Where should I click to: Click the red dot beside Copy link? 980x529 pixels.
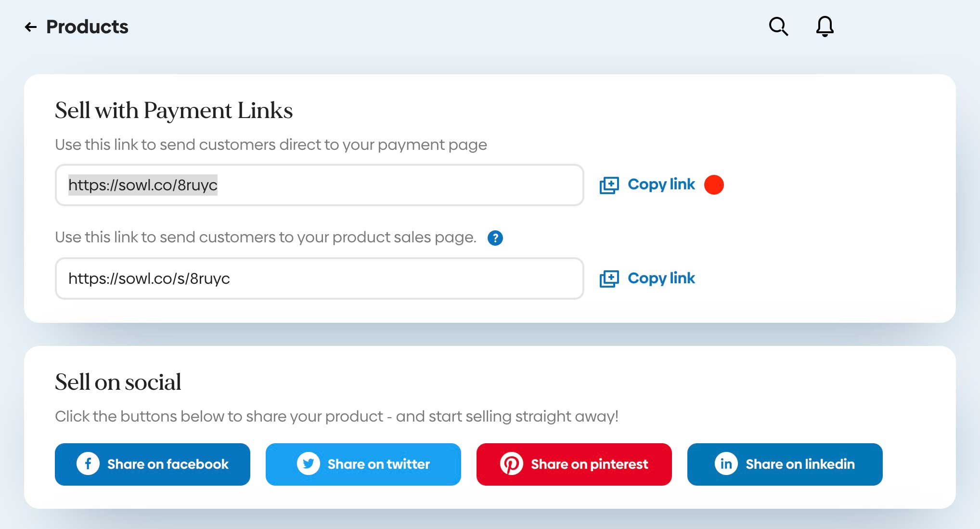pyautogui.click(x=714, y=185)
